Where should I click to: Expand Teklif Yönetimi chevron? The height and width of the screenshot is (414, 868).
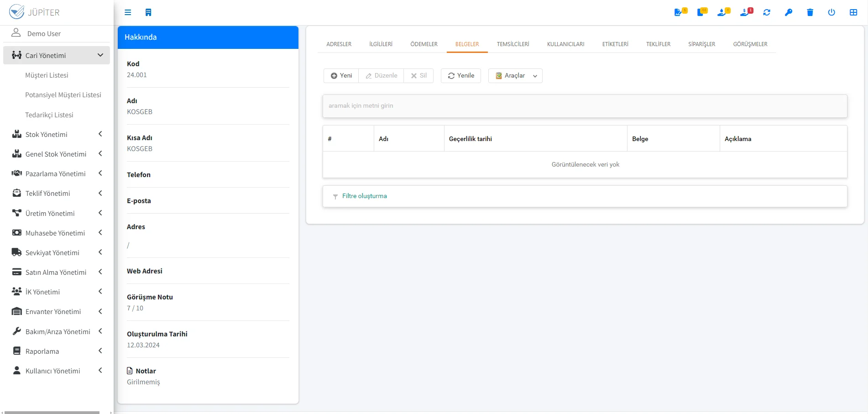tap(100, 193)
